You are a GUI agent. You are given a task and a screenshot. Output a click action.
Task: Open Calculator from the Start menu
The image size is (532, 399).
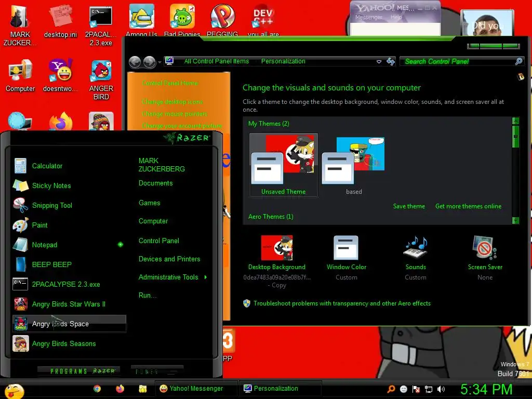click(69, 166)
